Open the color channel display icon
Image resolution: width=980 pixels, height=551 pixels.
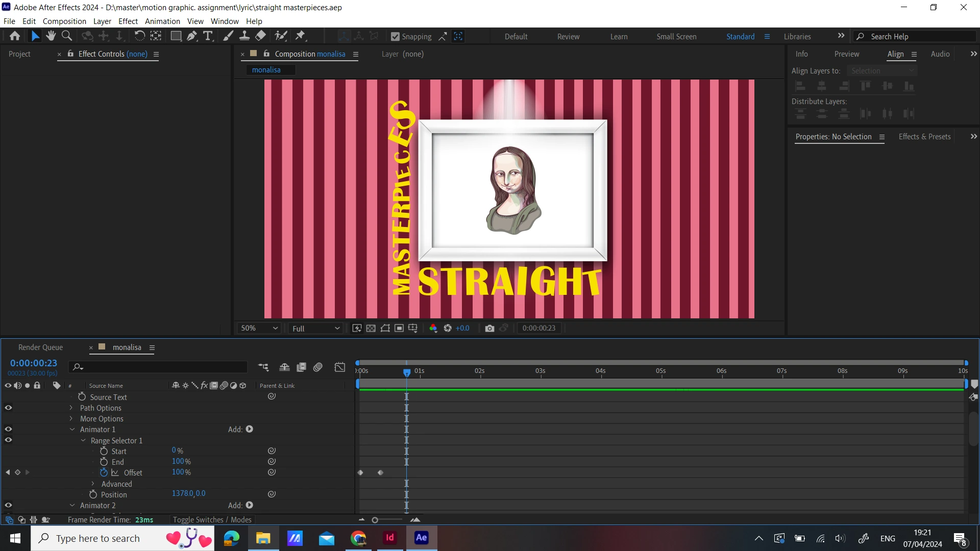[433, 329]
